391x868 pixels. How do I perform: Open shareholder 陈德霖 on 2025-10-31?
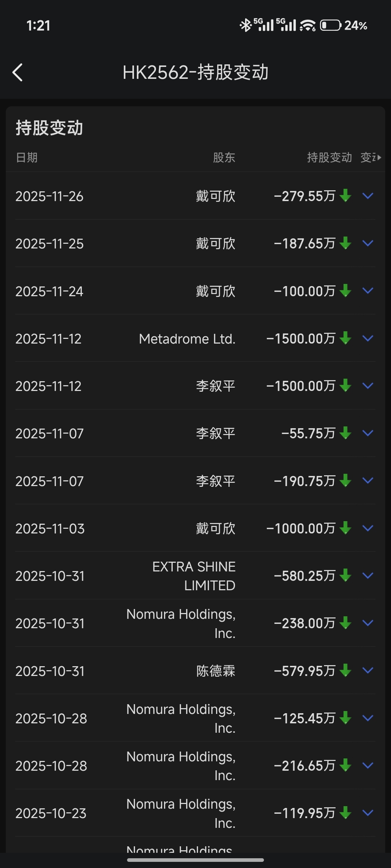coord(216,671)
